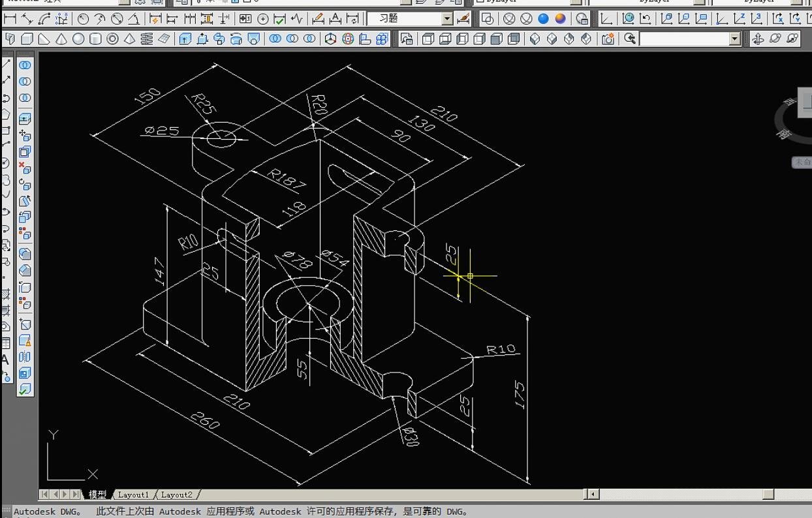
Task: Start Continuous Orbit tool
Action: 792,39
